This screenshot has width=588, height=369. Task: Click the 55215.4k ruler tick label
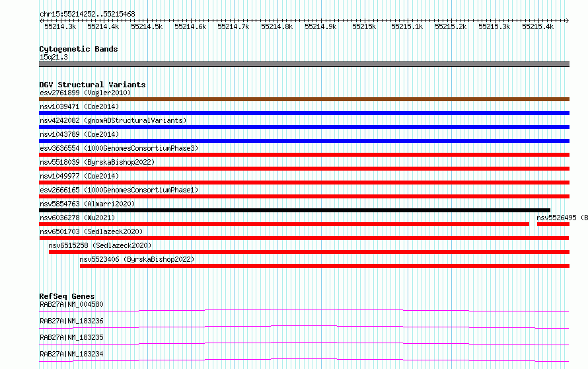pyautogui.click(x=537, y=26)
